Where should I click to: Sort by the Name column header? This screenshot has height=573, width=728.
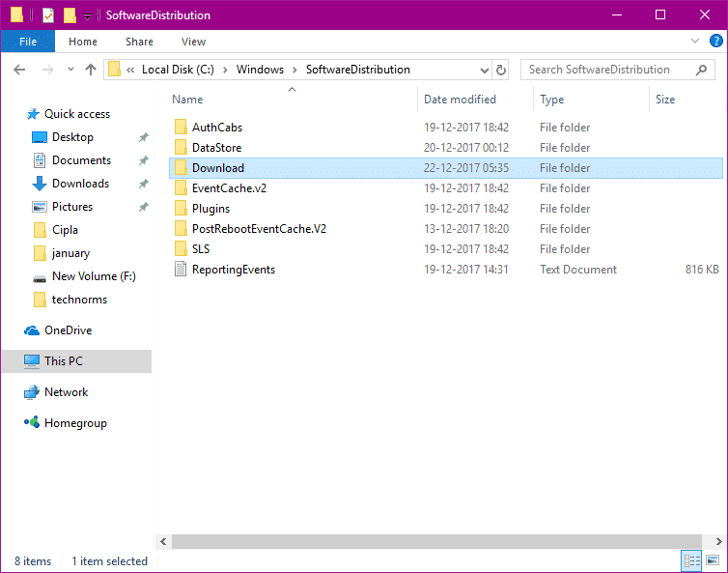click(187, 99)
